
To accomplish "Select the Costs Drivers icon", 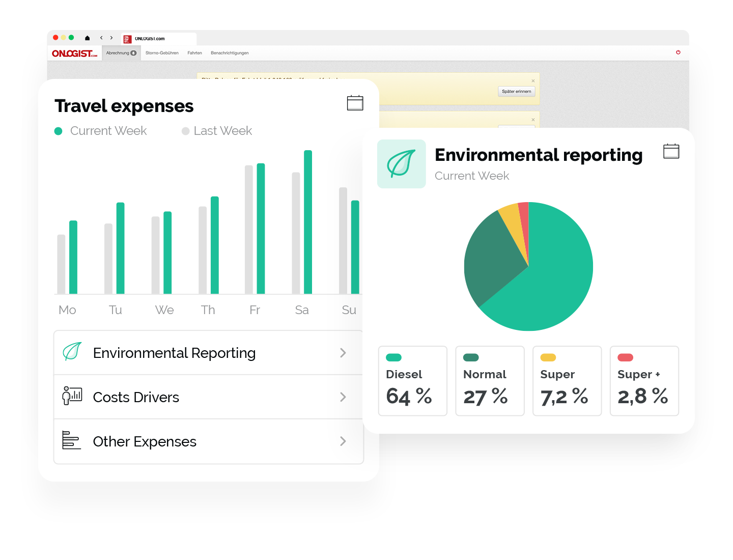I will [x=71, y=397].
